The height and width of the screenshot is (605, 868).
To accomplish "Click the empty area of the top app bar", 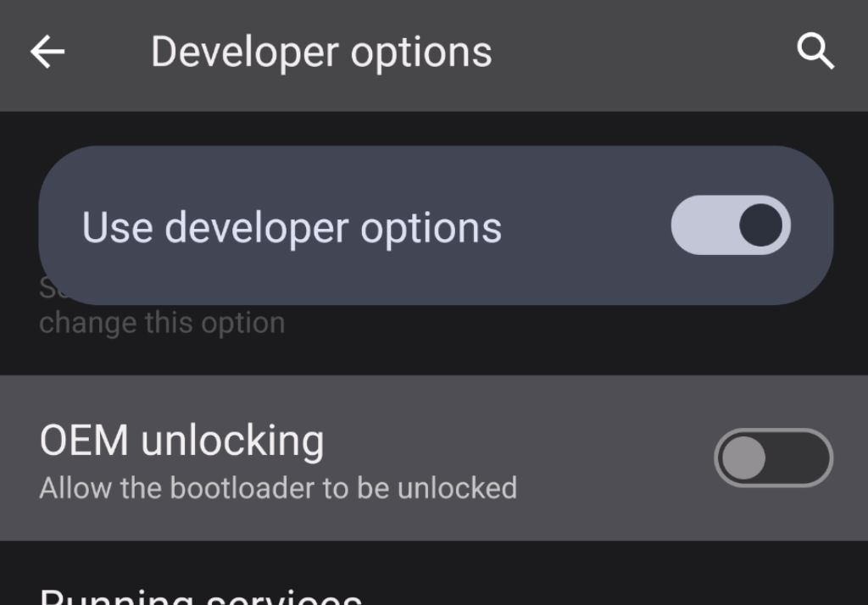I will [x=644, y=53].
